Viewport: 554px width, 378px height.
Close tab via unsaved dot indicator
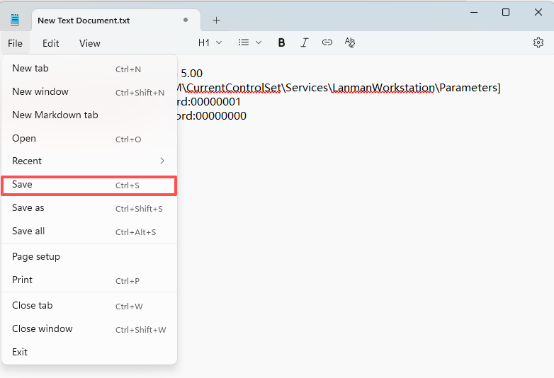(185, 20)
